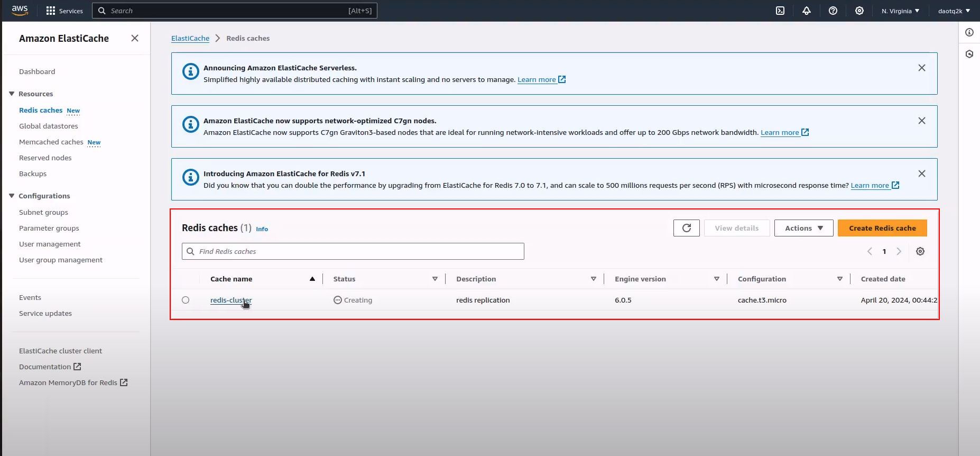Open User group management page
Screen dimensions: 980x456
tap(61, 260)
